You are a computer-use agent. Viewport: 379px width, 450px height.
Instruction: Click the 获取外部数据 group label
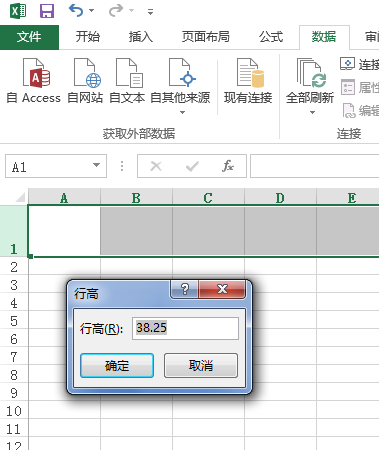(x=139, y=134)
